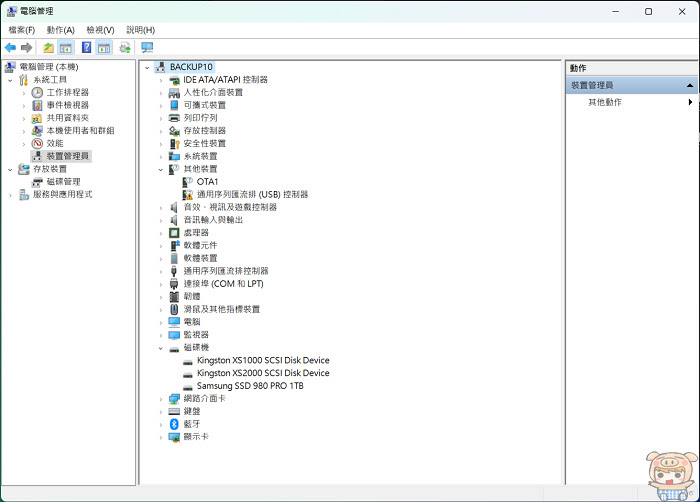This screenshot has height=502, width=700.
Task: Select 裝置管理員 in the left tree
Action: (x=68, y=156)
